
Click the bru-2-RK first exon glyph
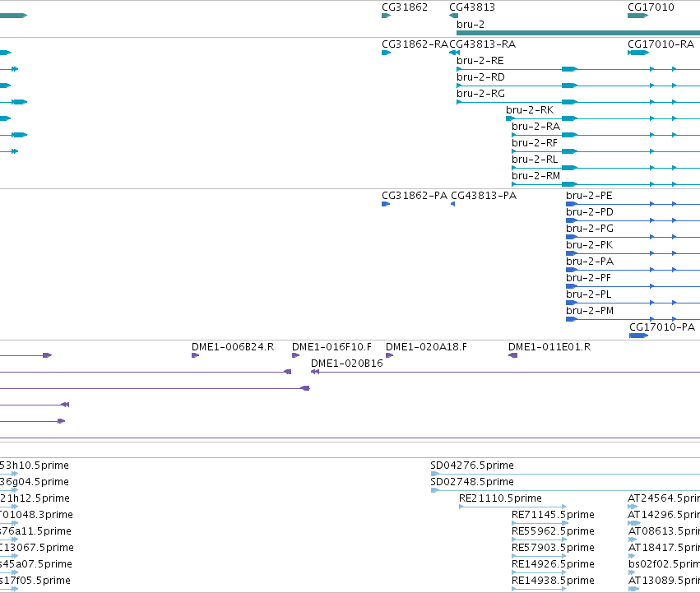[x=510, y=118]
